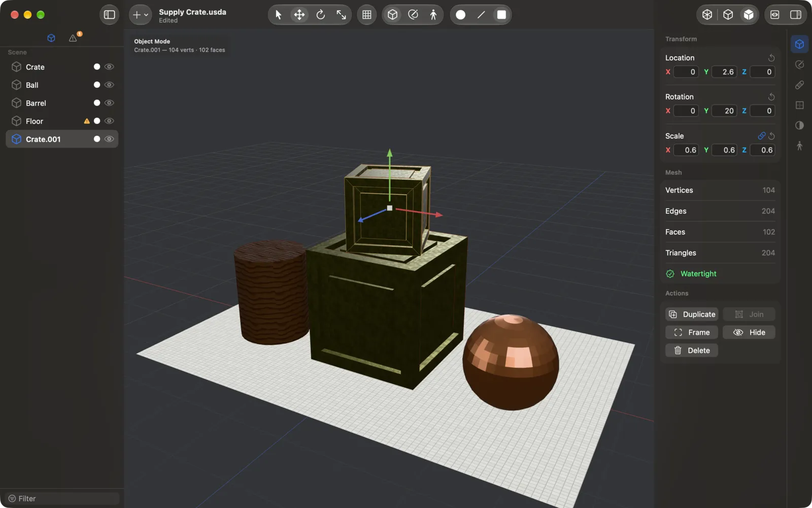Toggle visibility eye for Crate.001
Screen dimensions: 812x508
pos(109,139)
